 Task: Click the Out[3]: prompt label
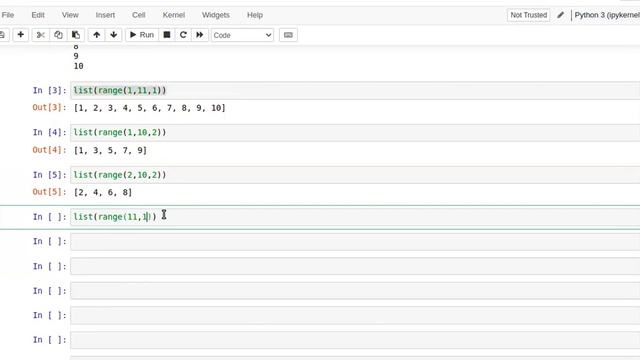49,108
